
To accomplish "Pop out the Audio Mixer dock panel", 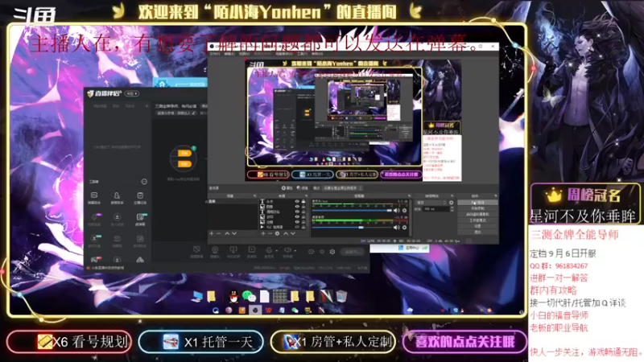I will pos(410,195).
